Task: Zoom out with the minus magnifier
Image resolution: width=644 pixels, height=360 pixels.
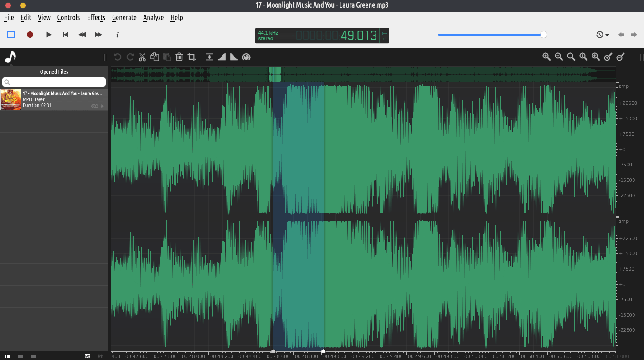Action: (559, 57)
